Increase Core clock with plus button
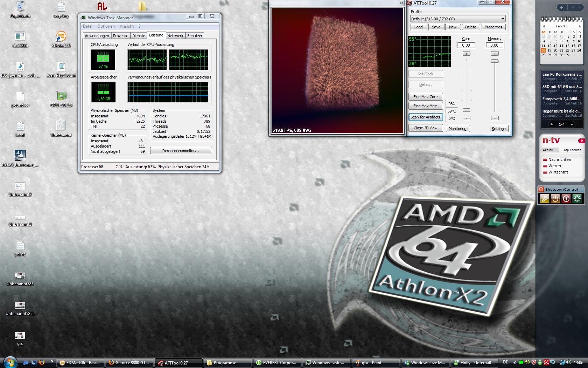The width and height of the screenshot is (588, 368). tap(467, 54)
